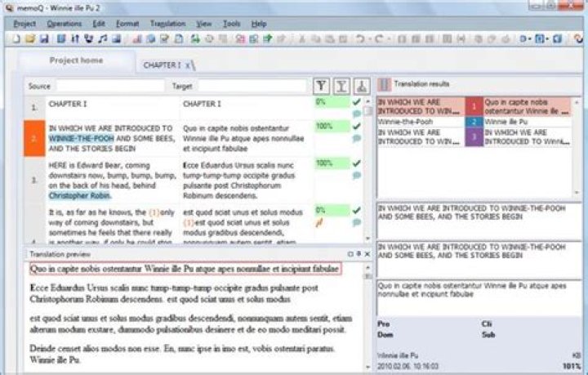Select the red number 1 translation result
The image size is (588, 375).
point(474,106)
